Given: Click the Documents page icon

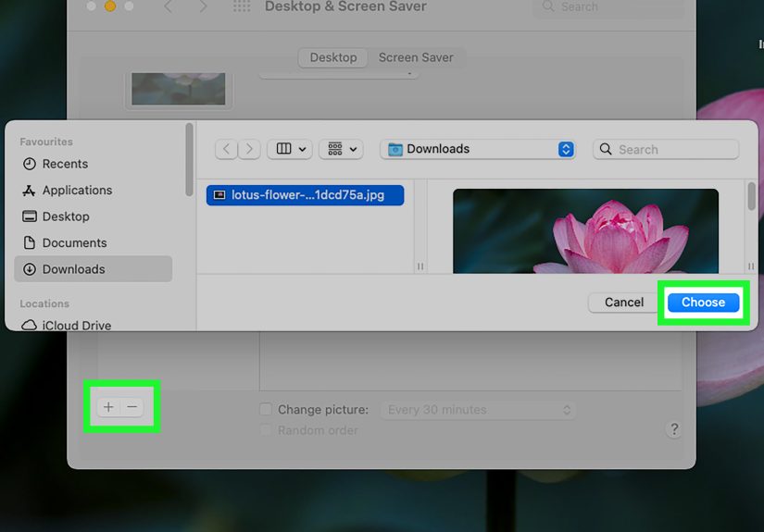Looking at the screenshot, I should 30,242.
